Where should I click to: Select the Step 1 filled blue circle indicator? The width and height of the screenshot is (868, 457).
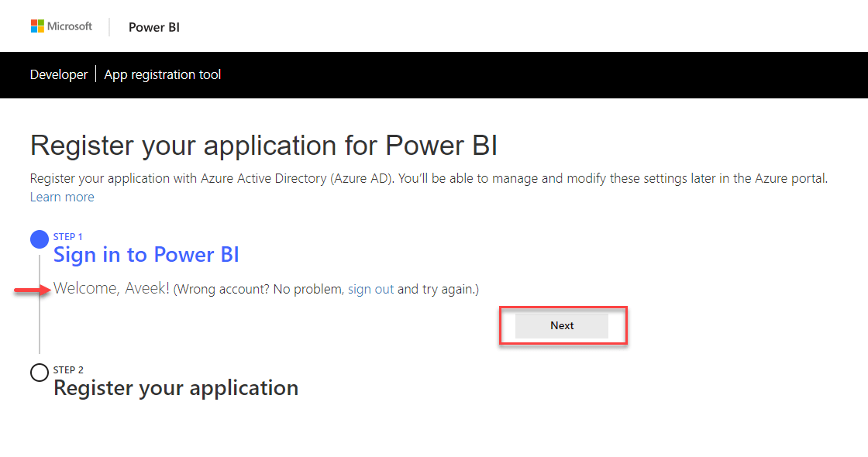tap(39, 239)
